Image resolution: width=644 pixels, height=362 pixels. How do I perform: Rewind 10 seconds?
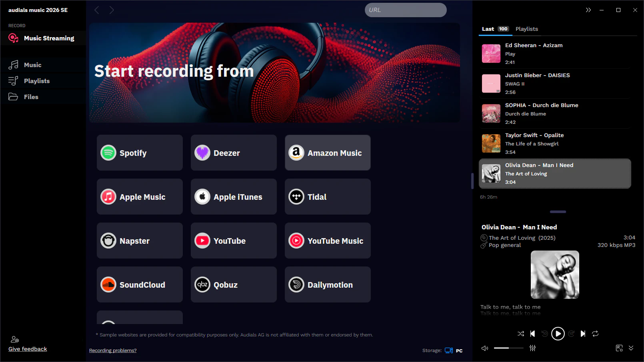point(544,334)
